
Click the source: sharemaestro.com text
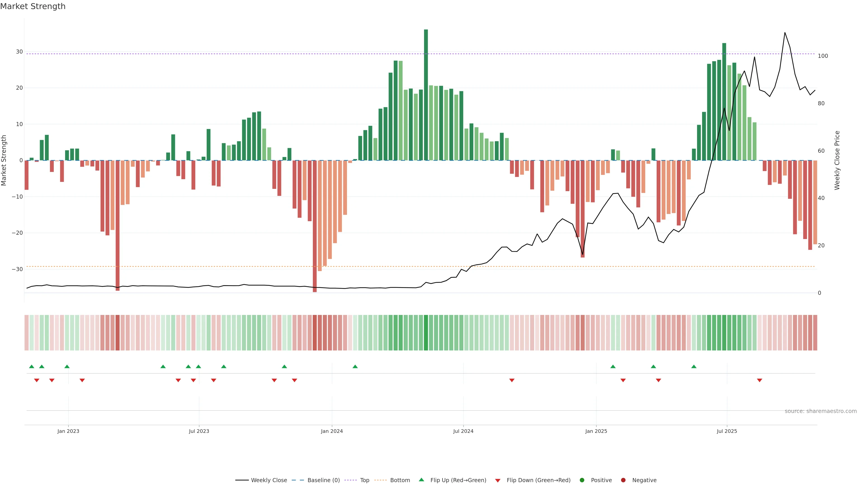coord(821,411)
